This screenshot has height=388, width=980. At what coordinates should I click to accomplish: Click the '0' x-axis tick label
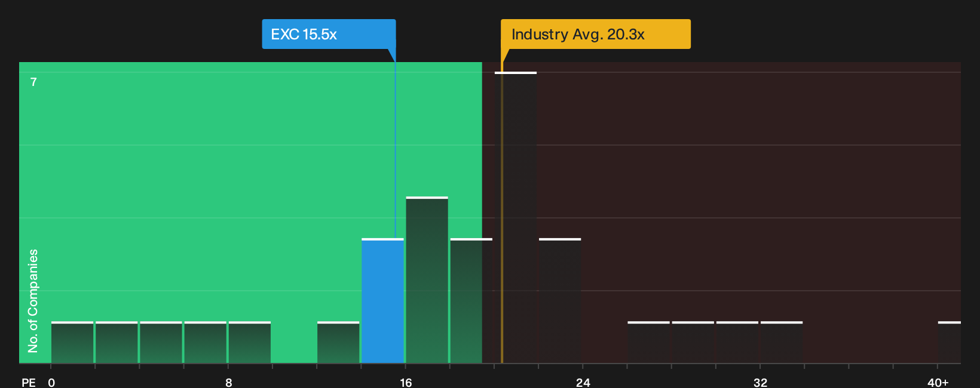pyautogui.click(x=51, y=383)
